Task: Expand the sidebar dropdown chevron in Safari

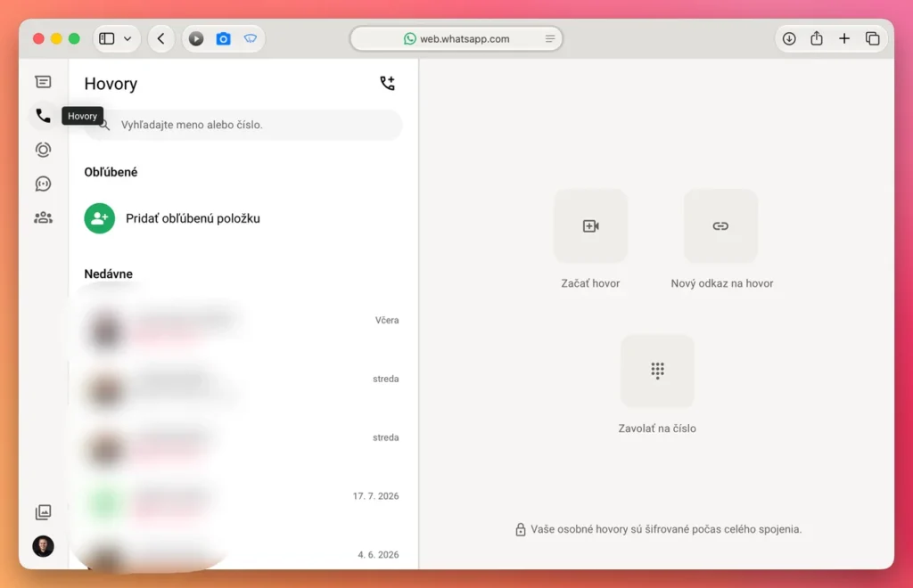Action: pos(127,39)
